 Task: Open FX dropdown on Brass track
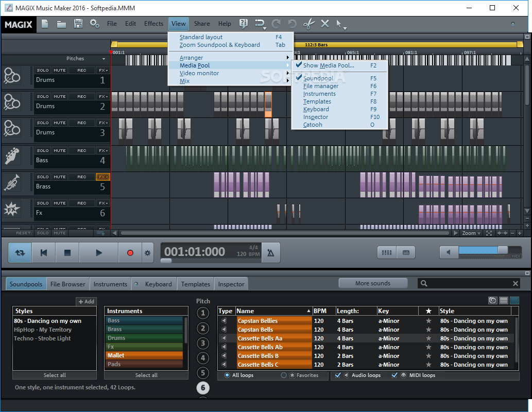click(x=103, y=177)
